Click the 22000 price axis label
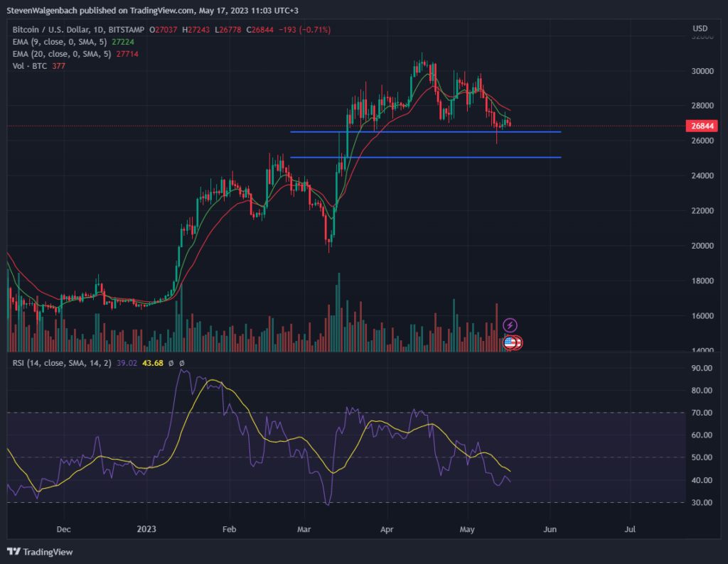The width and height of the screenshot is (728, 564). tap(702, 210)
